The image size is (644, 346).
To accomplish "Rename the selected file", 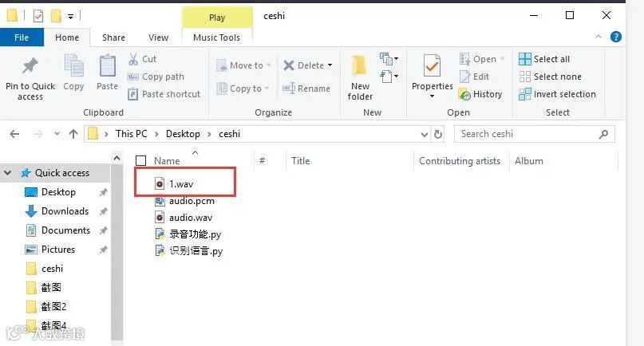I will 306,88.
